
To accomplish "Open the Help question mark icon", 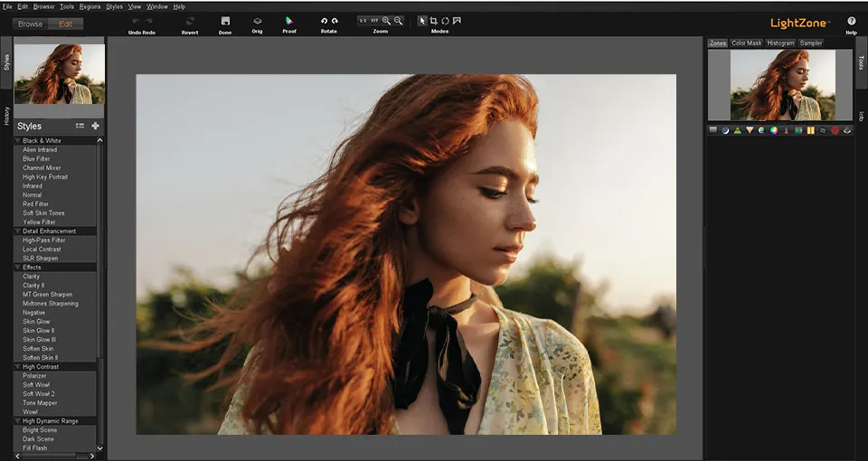I will pyautogui.click(x=851, y=21).
